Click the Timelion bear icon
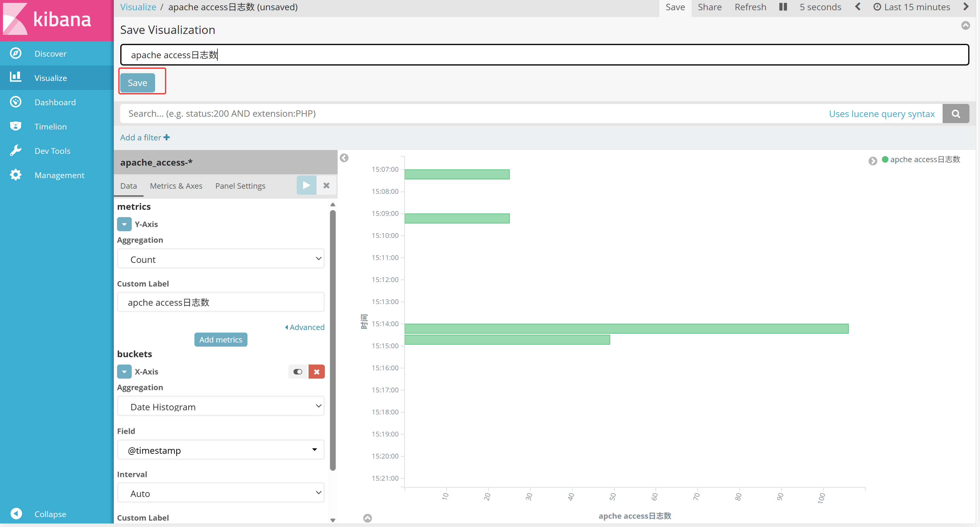 (x=16, y=126)
